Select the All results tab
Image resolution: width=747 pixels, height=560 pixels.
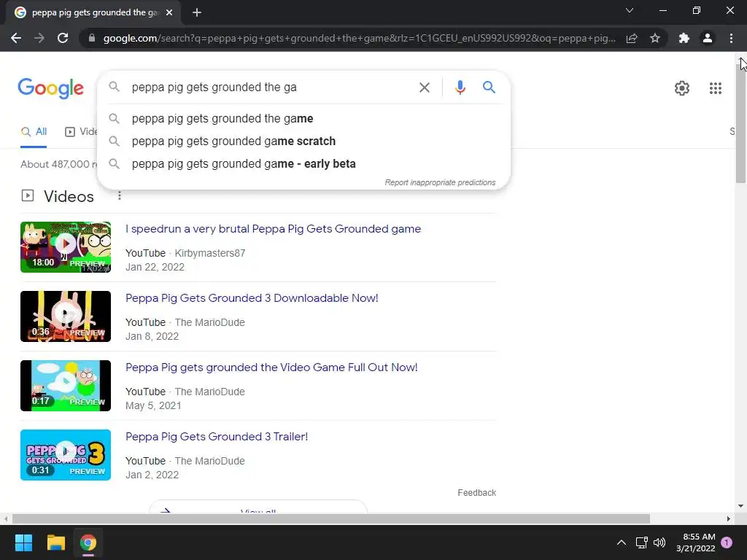(x=34, y=132)
